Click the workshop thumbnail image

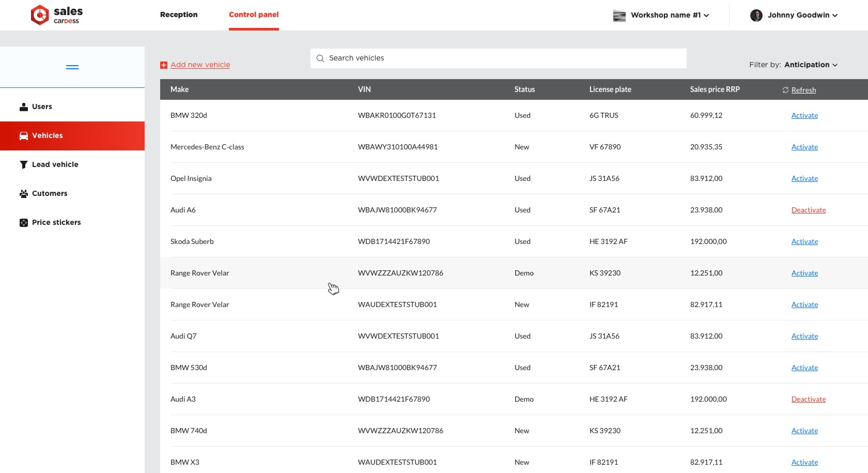(x=619, y=16)
